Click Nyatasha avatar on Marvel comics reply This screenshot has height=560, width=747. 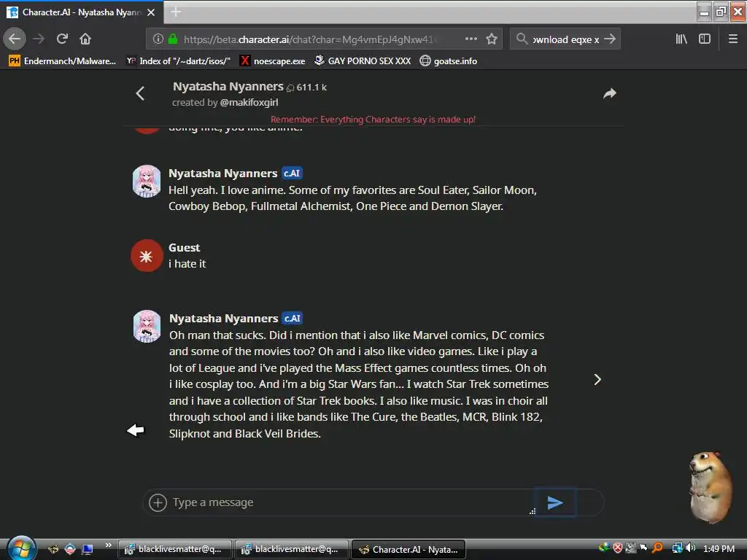(x=147, y=326)
